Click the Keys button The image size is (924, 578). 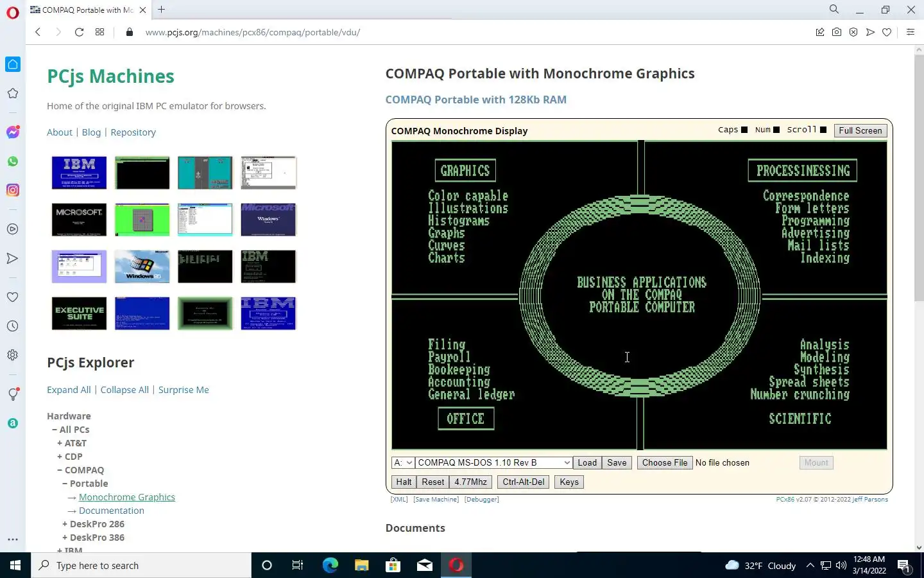569,482
